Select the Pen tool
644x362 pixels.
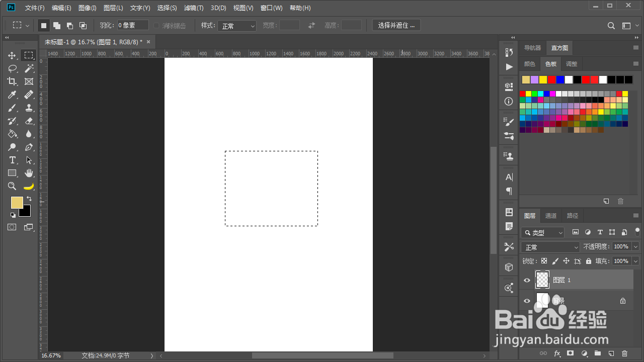pos(29,147)
